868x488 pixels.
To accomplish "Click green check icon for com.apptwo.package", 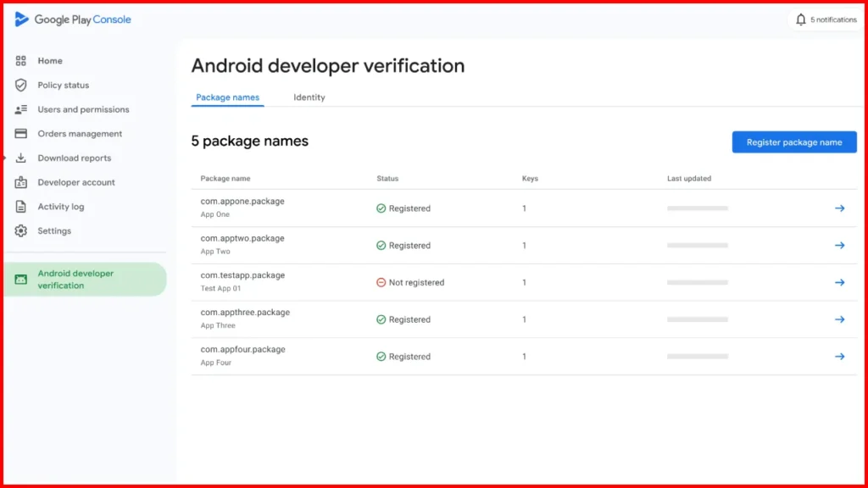I will tap(381, 246).
